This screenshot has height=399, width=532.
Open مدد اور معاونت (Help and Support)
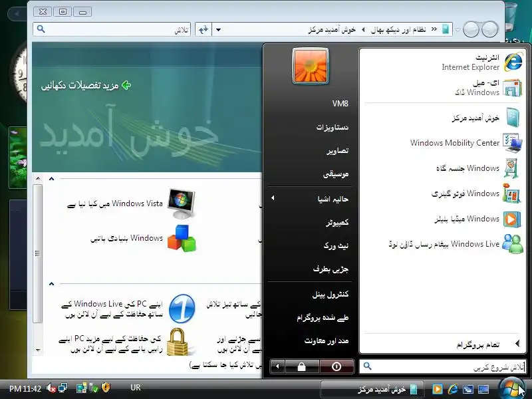pos(327,341)
